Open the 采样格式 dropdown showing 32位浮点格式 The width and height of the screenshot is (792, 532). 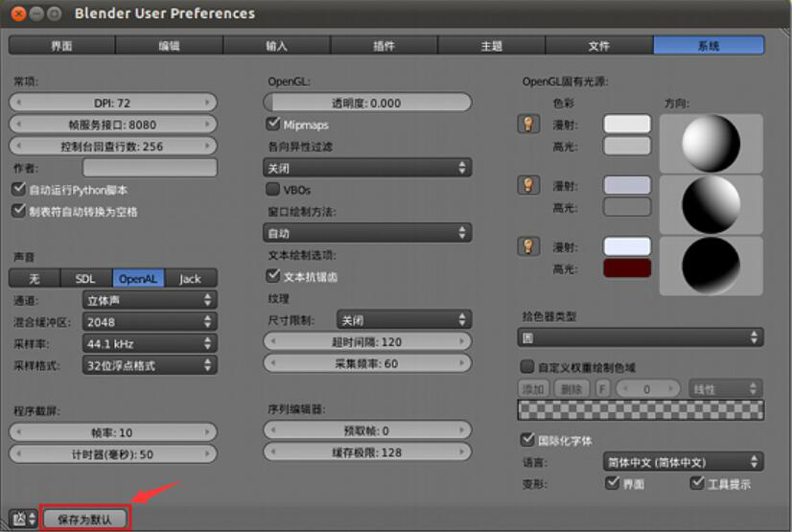(x=150, y=365)
